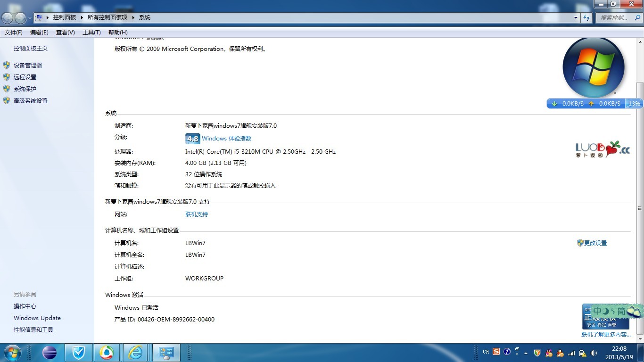Open the 编辑(E) menu
This screenshot has height=362, width=644.
click(39, 33)
